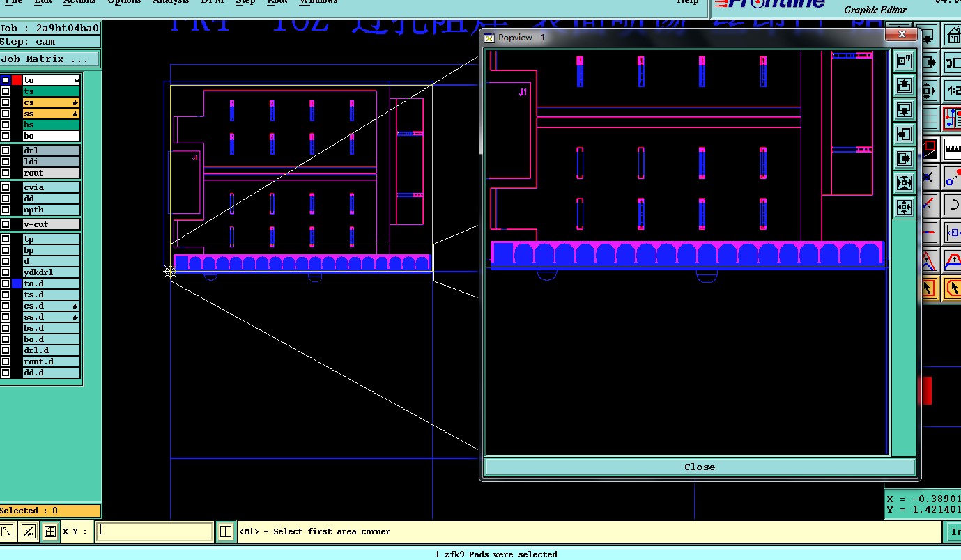Click the Popview pan left icon
Screen dimensions: 961x560
click(904, 134)
